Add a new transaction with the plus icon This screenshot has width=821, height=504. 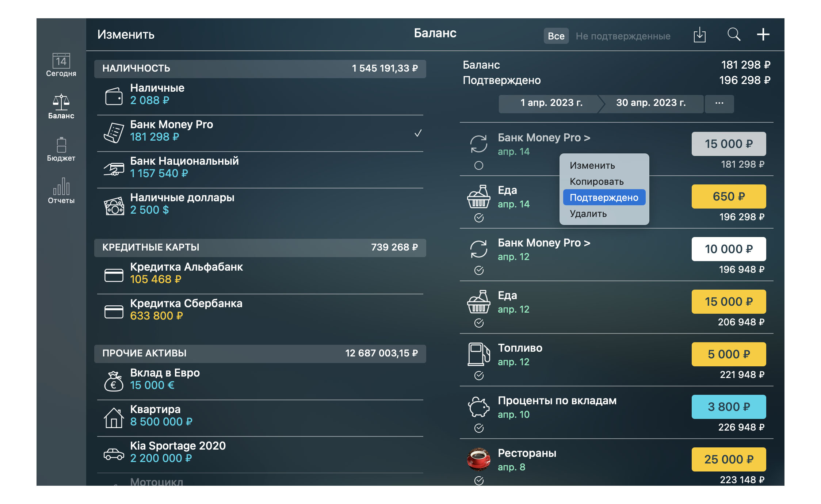coord(763,35)
